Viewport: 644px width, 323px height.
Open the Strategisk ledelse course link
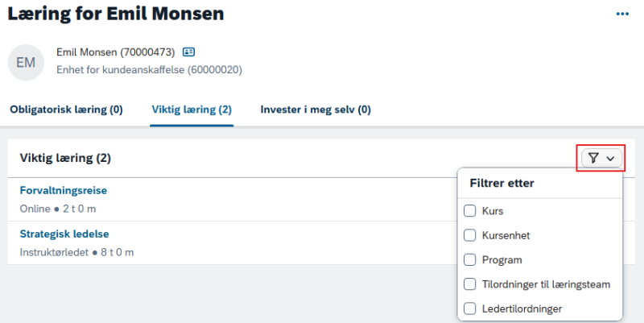[64, 234]
